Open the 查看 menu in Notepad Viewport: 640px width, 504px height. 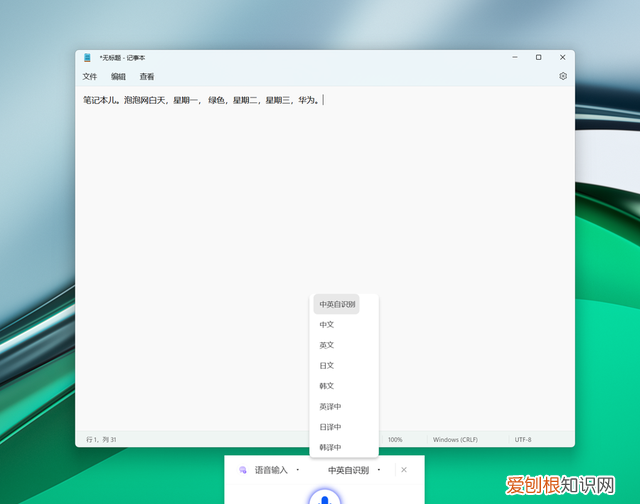(147, 76)
